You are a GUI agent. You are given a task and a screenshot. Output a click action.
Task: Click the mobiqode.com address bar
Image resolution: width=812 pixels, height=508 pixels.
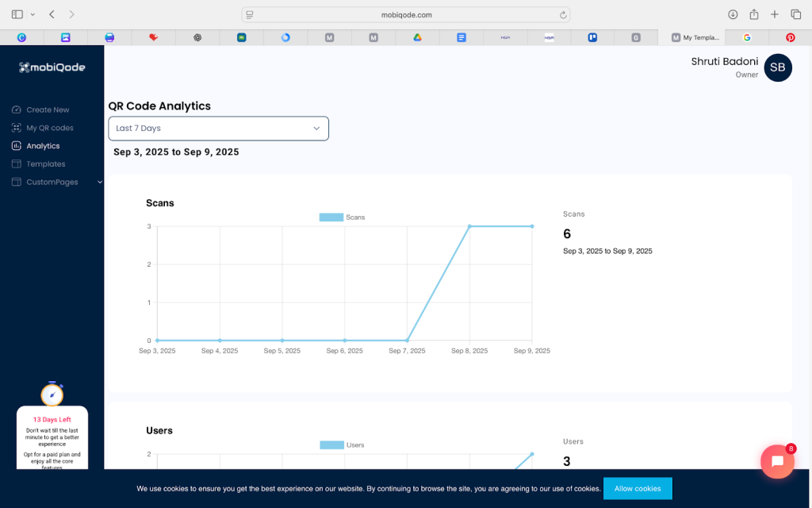(405, 14)
